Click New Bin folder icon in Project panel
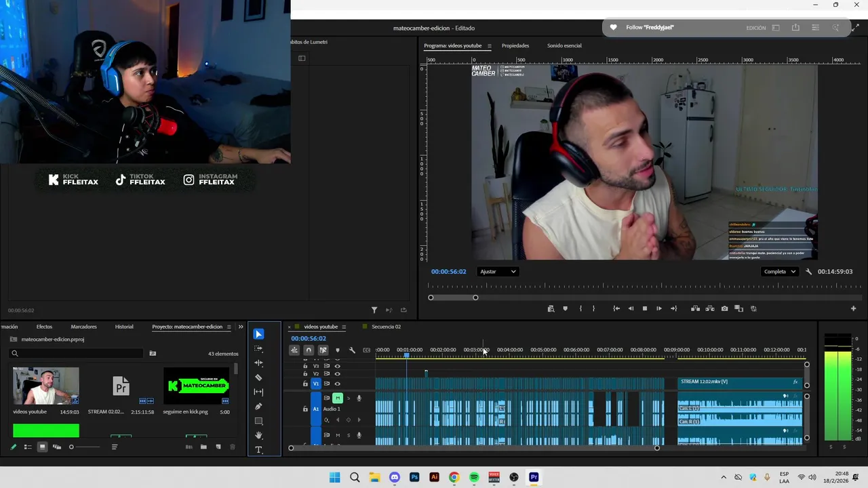Image resolution: width=868 pixels, height=488 pixels. pos(203,447)
